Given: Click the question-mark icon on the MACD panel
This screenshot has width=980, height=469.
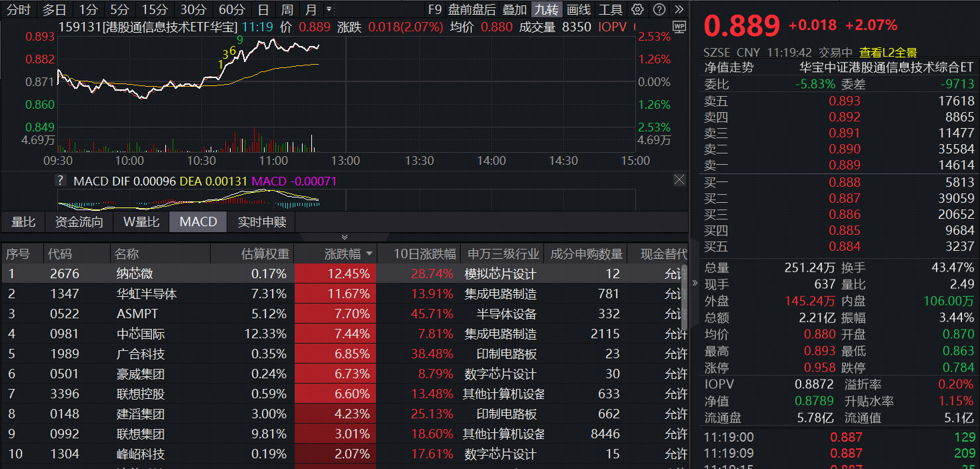Looking at the screenshot, I should pyautogui.click(x=61, y=179).
